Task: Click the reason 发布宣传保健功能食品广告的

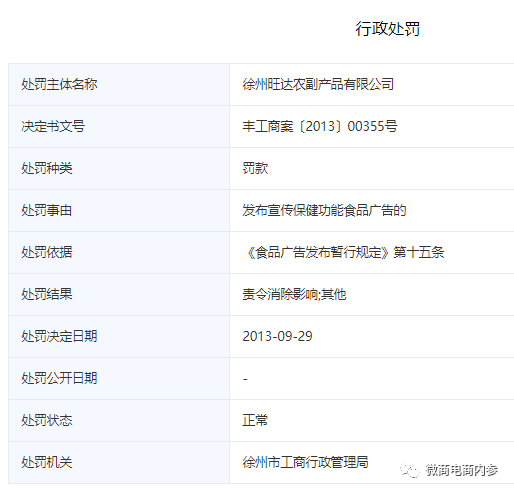Action: (x=324, y=210)
